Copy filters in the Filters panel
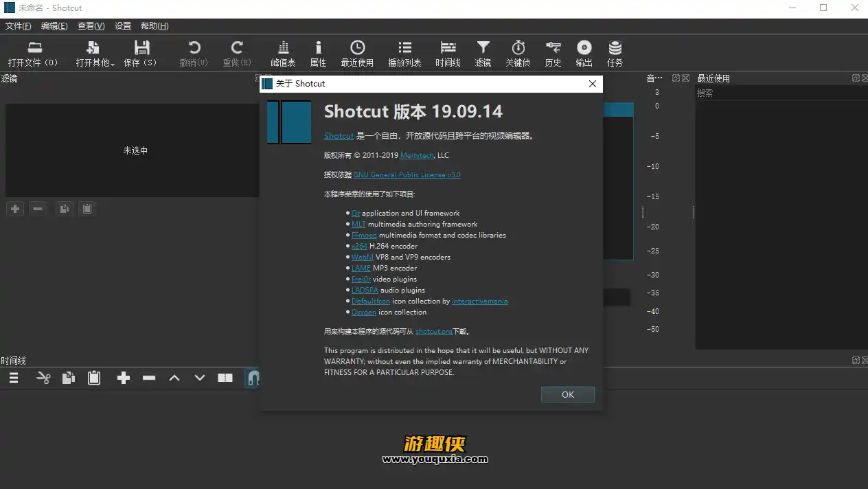868x489 pixels. pos(64,209)
